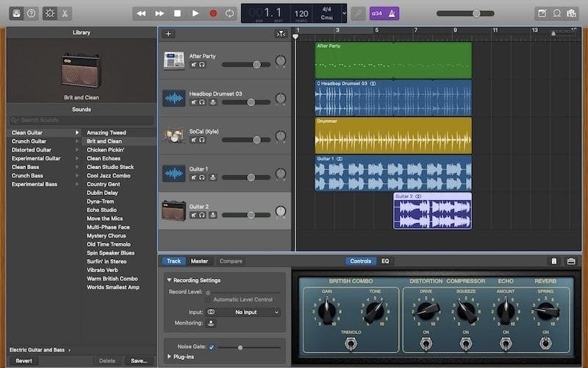
Task: Open Quick Help question mark button
Action: (x=32, y=13)
